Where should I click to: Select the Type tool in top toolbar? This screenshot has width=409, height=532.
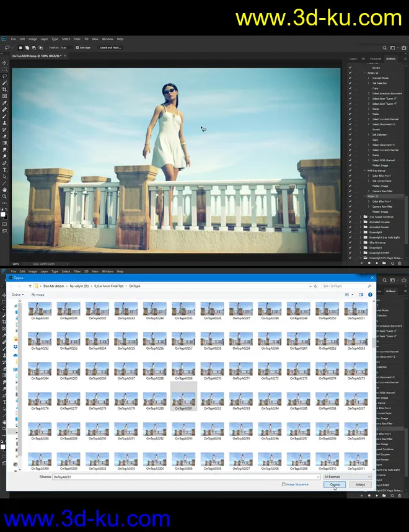(5, 169)
